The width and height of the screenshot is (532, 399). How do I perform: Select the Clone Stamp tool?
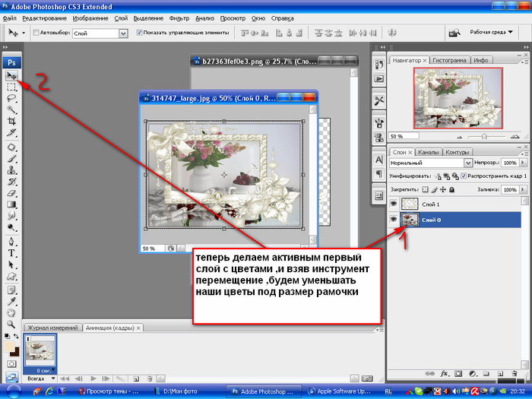tap(11, 170)
